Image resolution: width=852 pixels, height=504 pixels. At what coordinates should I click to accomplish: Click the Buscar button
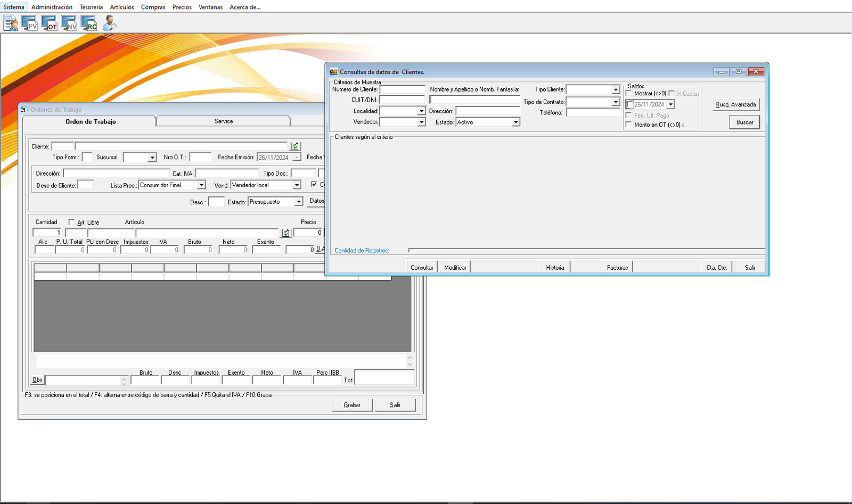tap(744, 122)
